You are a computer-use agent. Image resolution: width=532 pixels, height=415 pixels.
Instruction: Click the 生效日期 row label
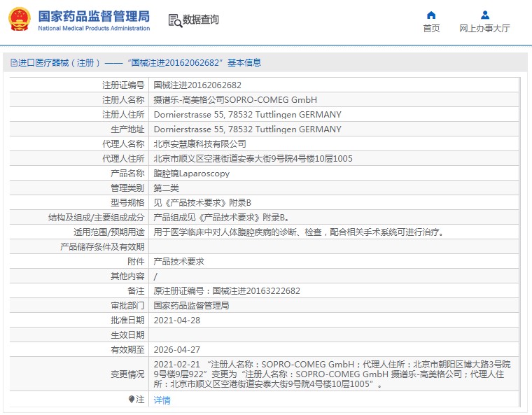pos(127,335)
